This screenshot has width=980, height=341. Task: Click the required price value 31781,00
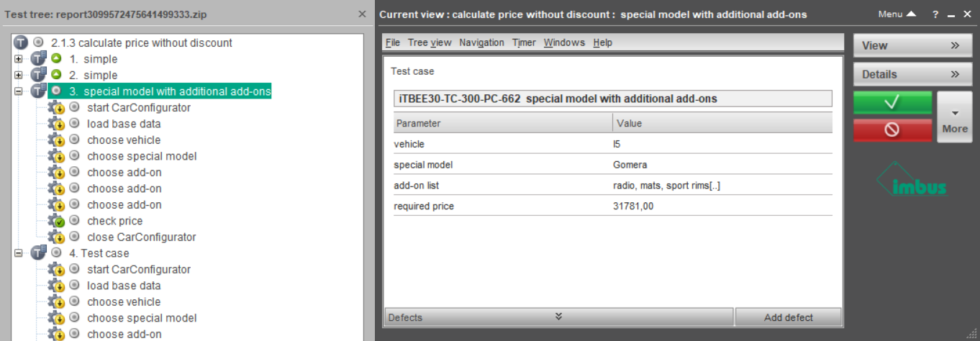[633, 206]
